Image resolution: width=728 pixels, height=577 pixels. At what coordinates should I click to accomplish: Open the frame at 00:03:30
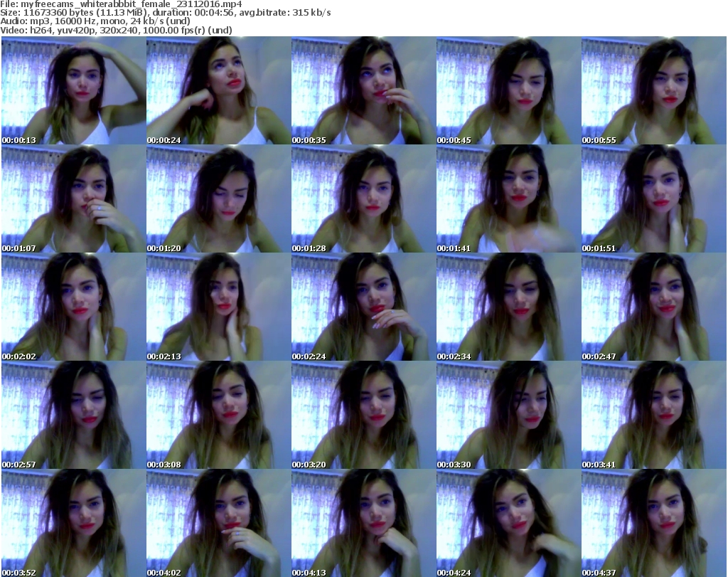(x=508, y=415)
